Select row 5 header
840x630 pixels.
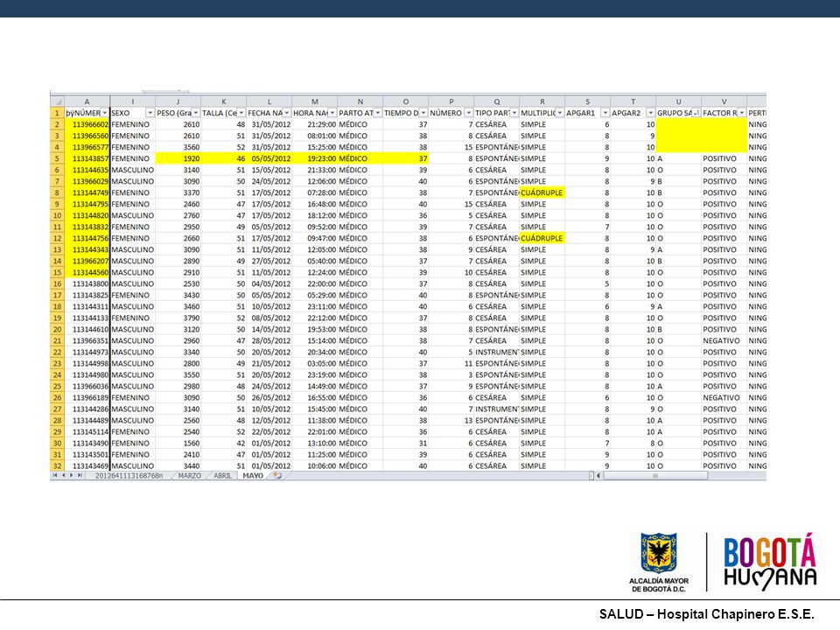[x=58, y=158]
